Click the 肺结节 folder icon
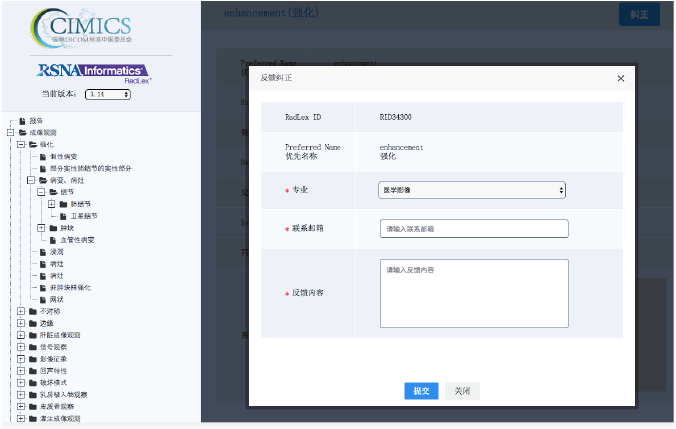The height and width of the screenshot is (429, 676). (65, 203)
